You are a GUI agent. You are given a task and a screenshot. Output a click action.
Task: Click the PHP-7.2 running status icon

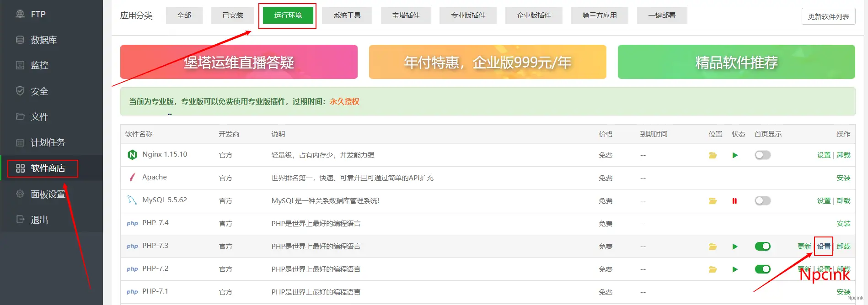click(735, 269)
